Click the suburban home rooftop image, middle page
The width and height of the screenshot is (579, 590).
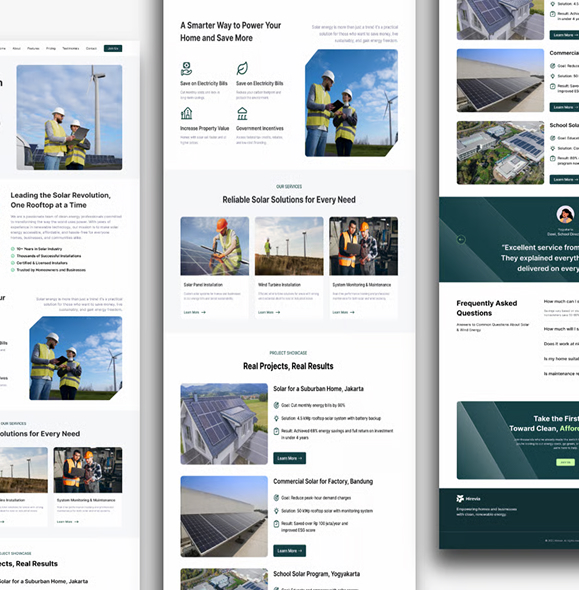[x=224, y=424]
